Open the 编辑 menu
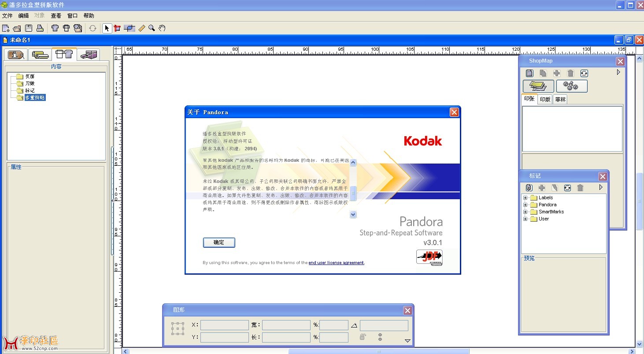The image size is (644, 354). [x=23, y=15]
